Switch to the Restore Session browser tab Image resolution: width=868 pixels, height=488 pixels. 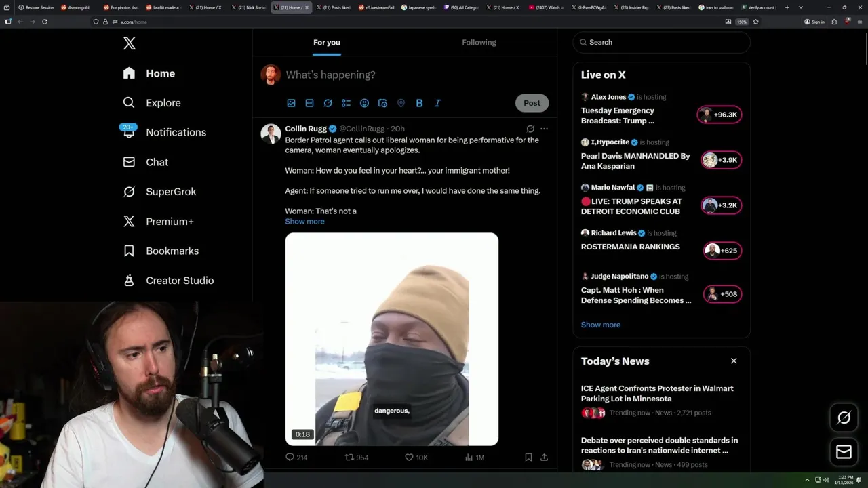click(x=36, y=7)
